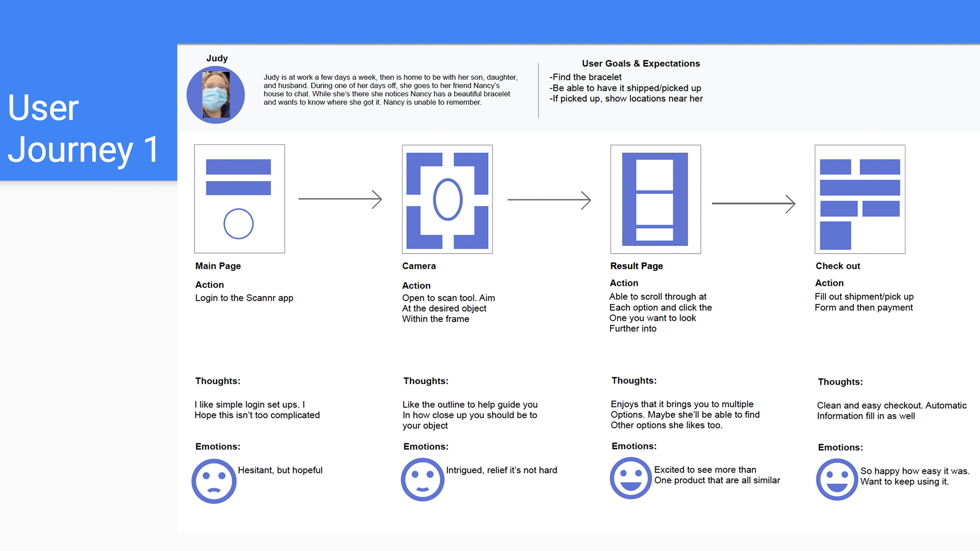This screenshot has height=551, width=980.
Task: Click the big grin emoji beside Excited
Action: pyautogui.click(x=631, y=478)
